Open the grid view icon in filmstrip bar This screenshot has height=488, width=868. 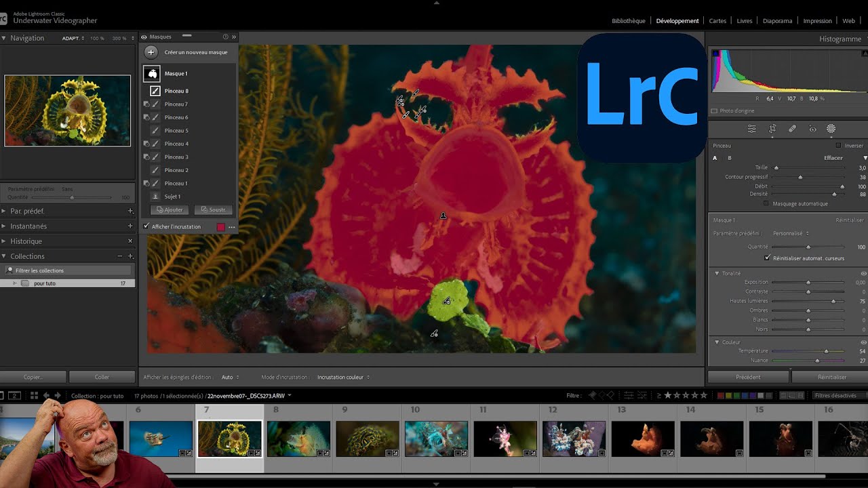[x=34, y=395]
